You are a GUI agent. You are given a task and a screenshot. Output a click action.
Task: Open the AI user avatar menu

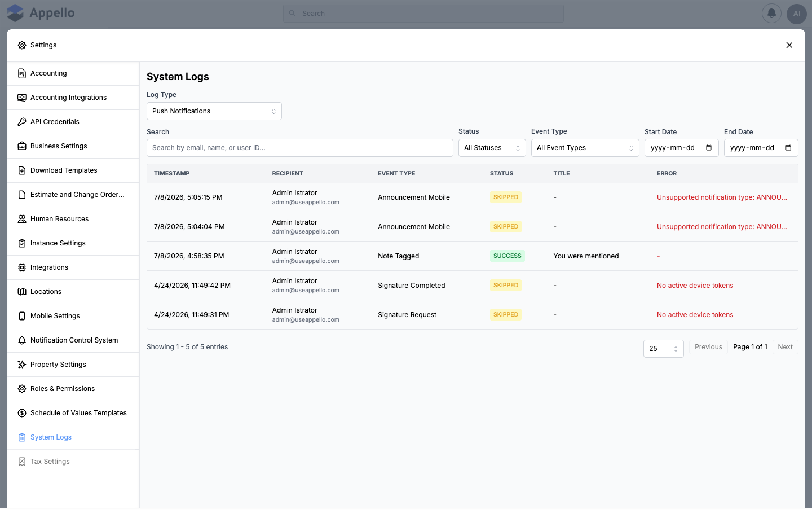pyautogui.click(x=797, y=14)
